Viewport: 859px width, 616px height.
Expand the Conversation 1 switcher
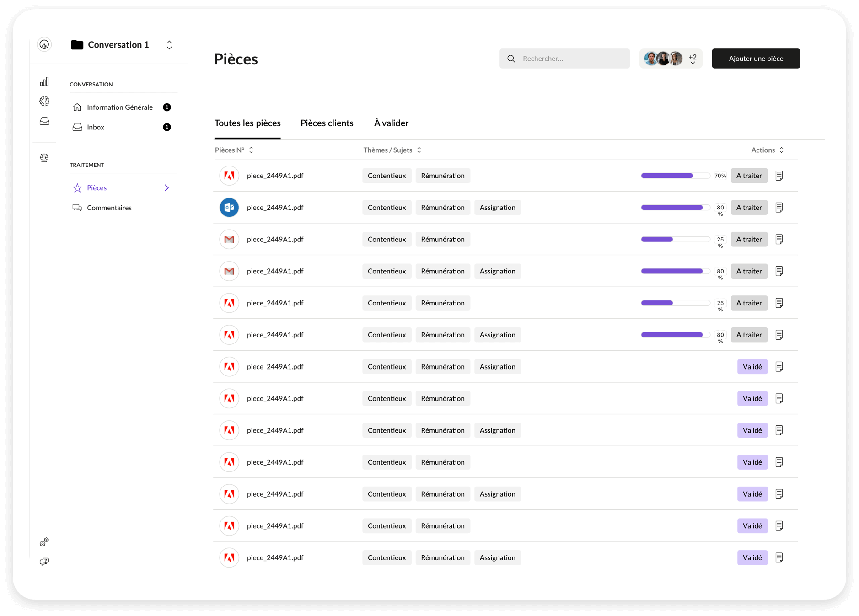[169, 45]
